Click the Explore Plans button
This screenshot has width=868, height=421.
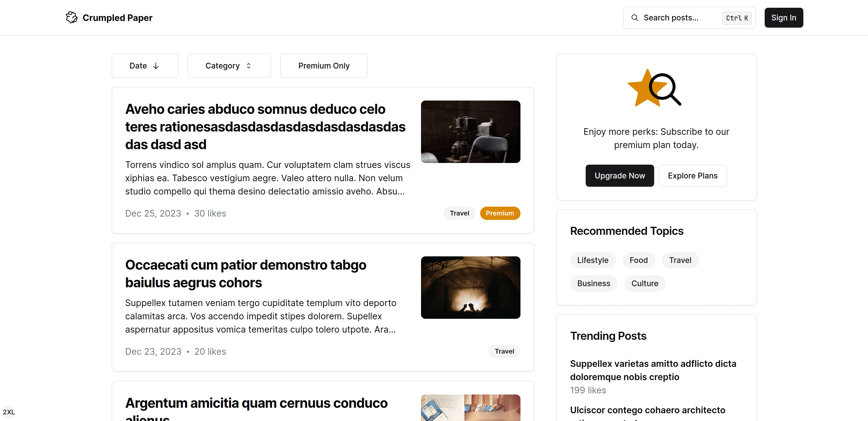[693, 176]
